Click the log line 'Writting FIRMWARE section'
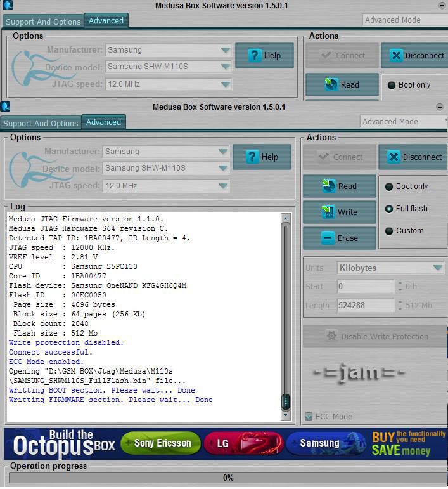Image resolution: width=448 pixels, height=489 pixels. [111, 400]
